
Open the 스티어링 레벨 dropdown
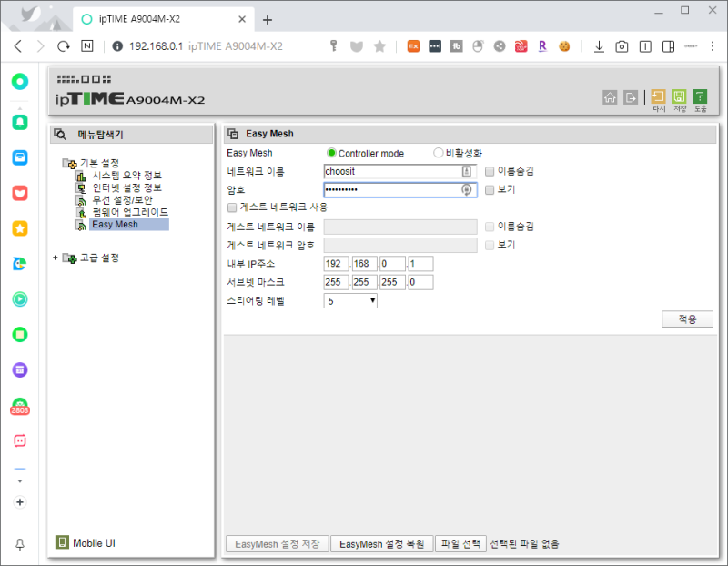(x=370, y=301)
